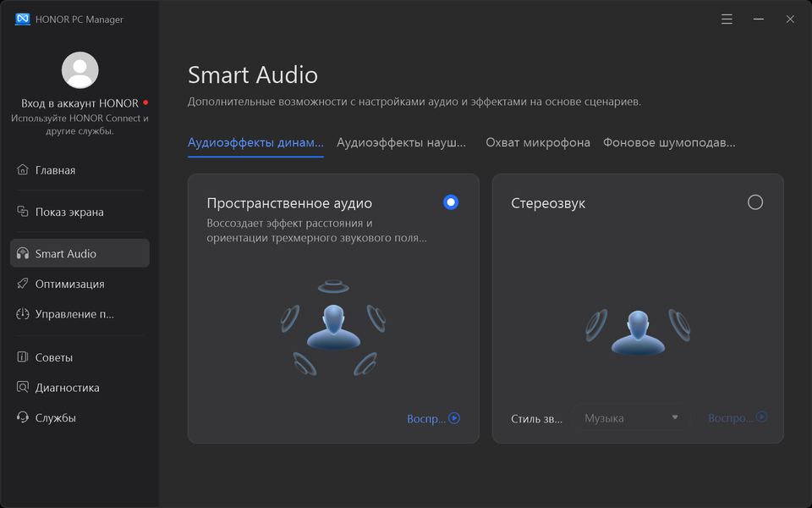This screenshot has width=812, height=508.
Task: Open the Управление п... sidebar item
Action: (x=80, y=313)
